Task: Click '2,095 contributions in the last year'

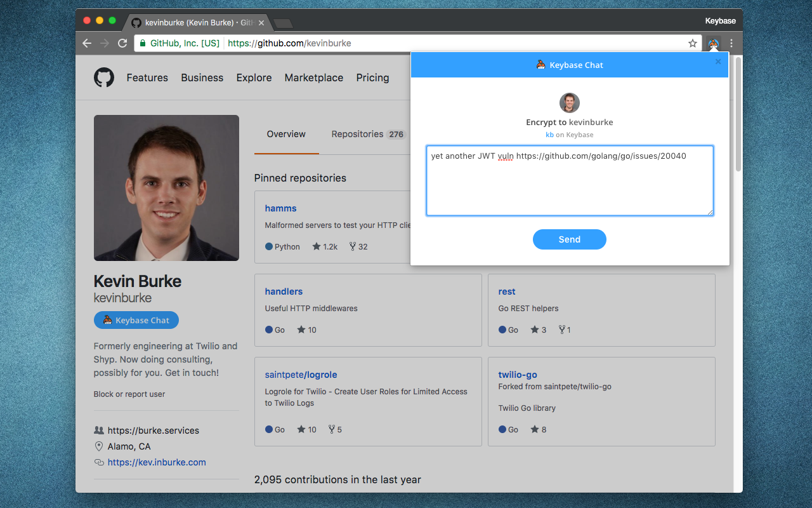Action: tap(337, 479)
